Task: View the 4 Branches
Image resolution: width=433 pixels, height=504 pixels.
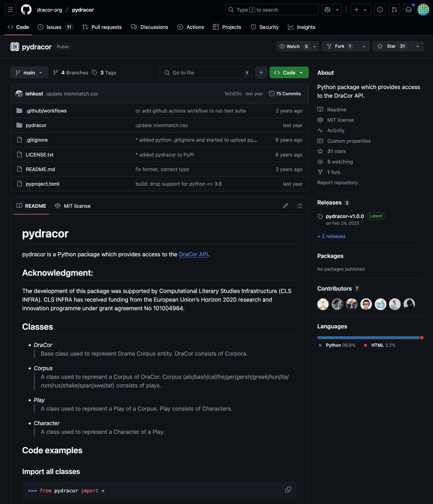Action: pyautogui.click(x=71, y=73)
